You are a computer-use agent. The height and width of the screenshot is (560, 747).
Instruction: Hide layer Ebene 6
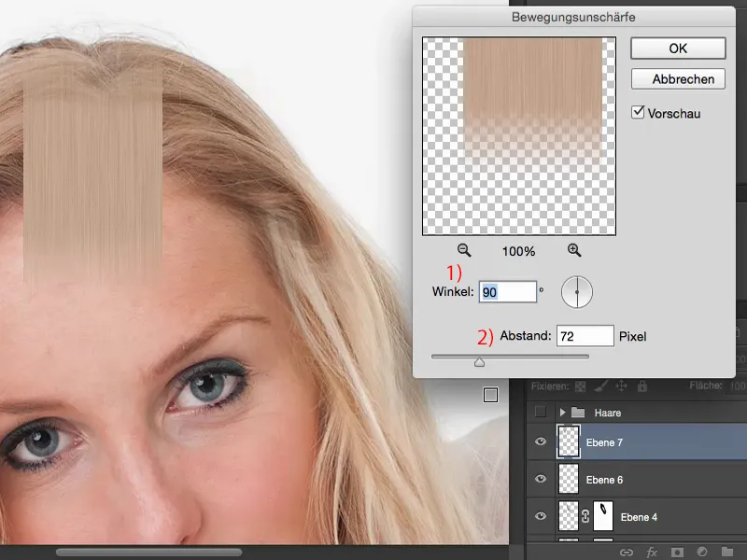pos(541,479)
